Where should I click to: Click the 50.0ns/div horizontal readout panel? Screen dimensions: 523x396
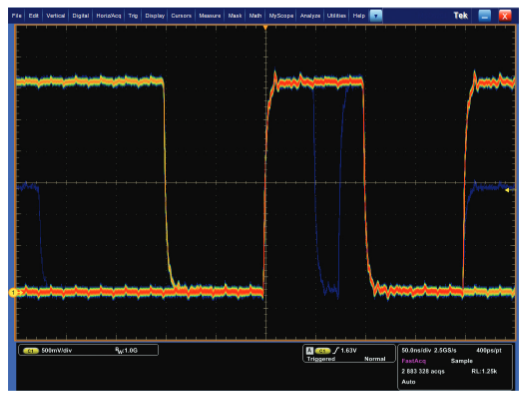pyautogui.click(x=455, y=367)
